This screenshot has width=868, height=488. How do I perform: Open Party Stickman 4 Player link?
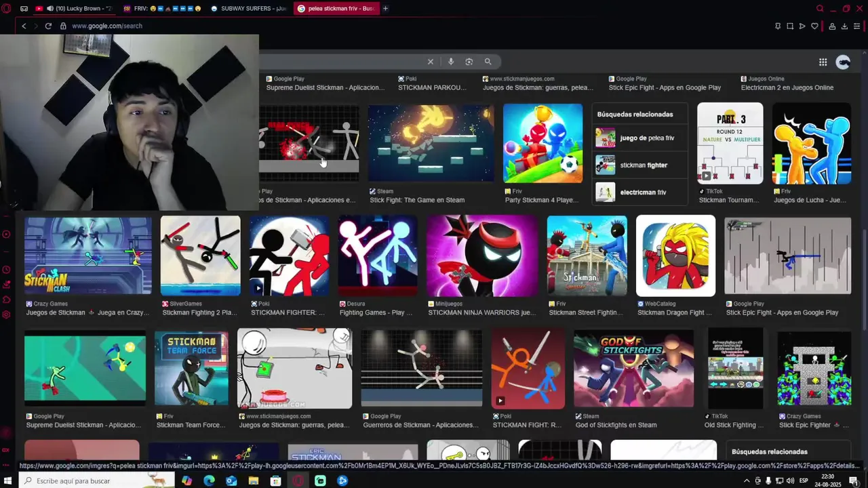click(x=542, y=200)
